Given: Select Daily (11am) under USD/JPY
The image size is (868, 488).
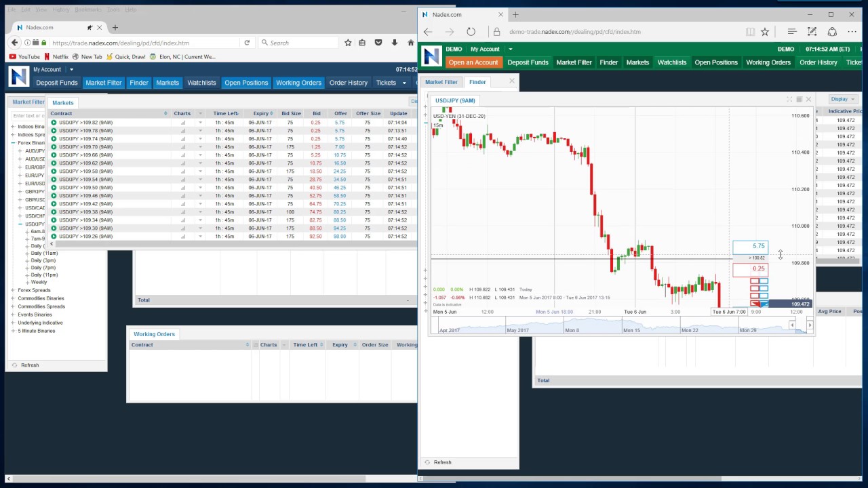Looking at the screenshot, I should pos(44,253).
